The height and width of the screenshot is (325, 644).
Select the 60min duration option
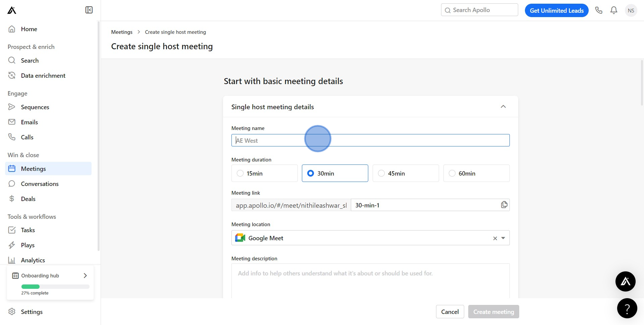click(x=477, y=173)
